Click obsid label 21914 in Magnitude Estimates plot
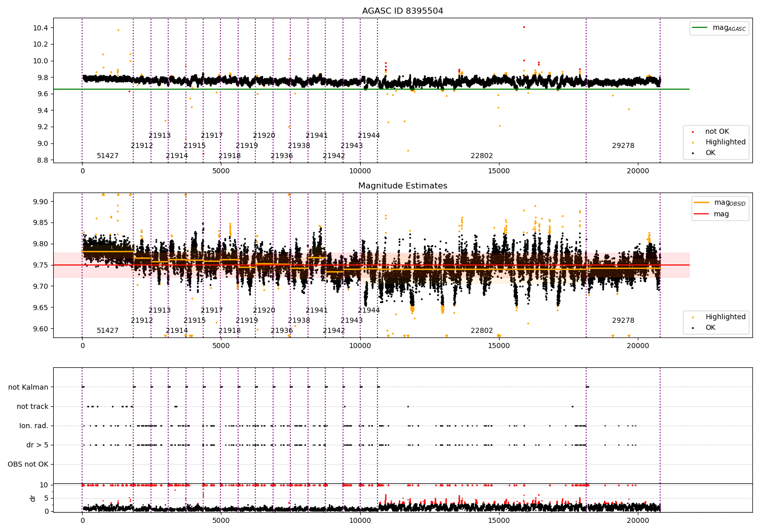The image size is (760, 532). [x=177, y=330]
